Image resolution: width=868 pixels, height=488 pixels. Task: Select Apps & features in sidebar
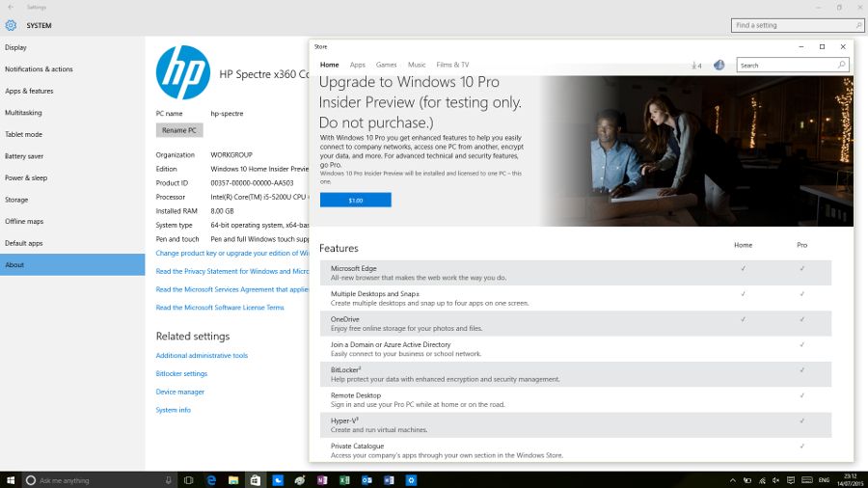[72, 91]
